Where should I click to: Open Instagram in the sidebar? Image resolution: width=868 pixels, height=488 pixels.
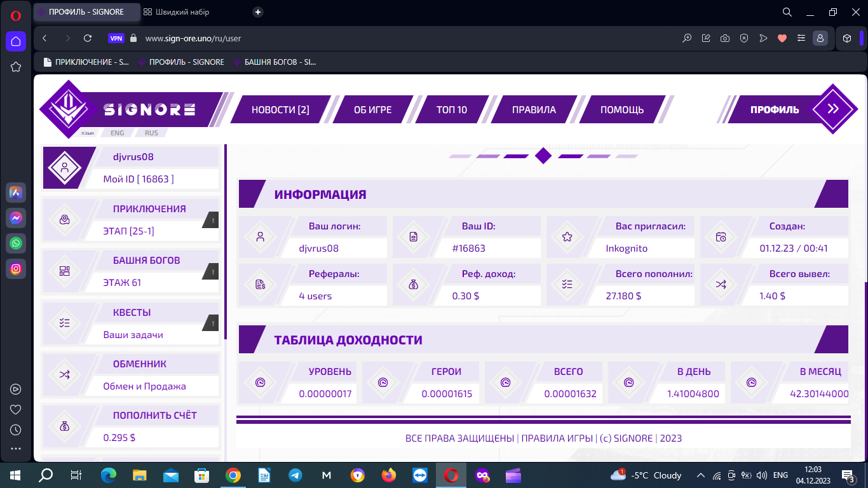(x=16, y=269)
